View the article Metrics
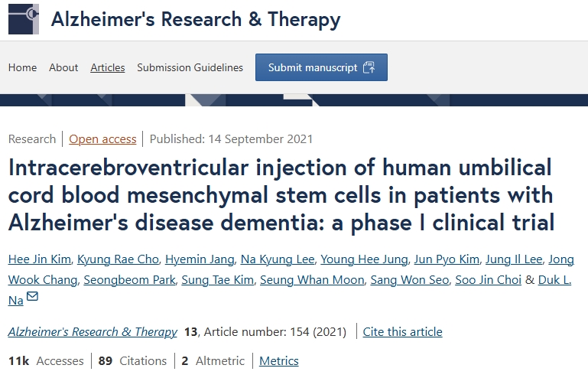The width and height of the screenshot is (588, 378). click(279, 360)
